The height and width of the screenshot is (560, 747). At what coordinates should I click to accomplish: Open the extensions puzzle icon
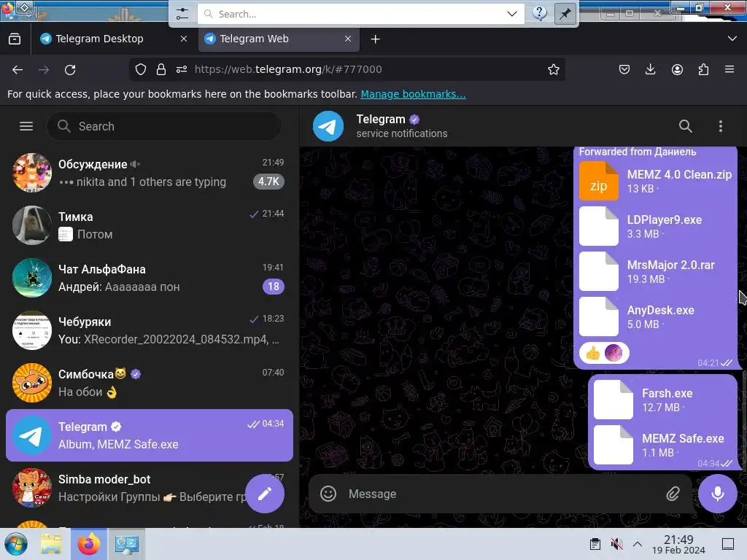pyautogui.click(x=703, y=69)
